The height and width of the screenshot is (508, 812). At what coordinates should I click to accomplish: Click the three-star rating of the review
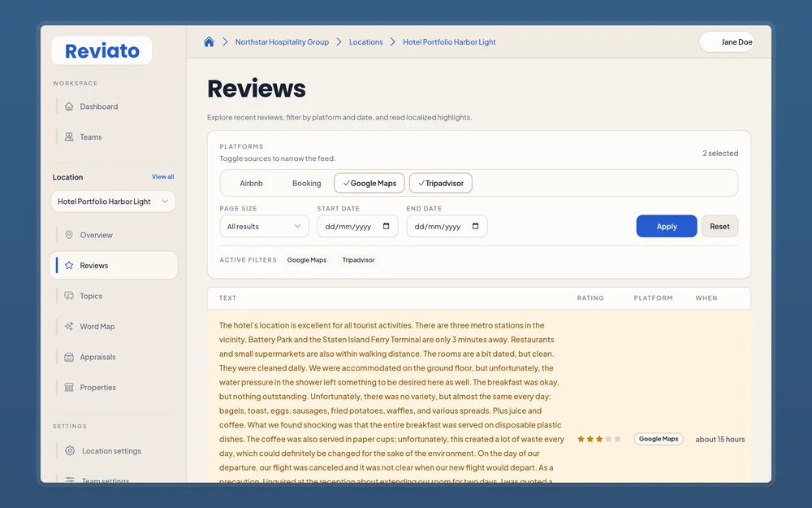pos(599,439)
